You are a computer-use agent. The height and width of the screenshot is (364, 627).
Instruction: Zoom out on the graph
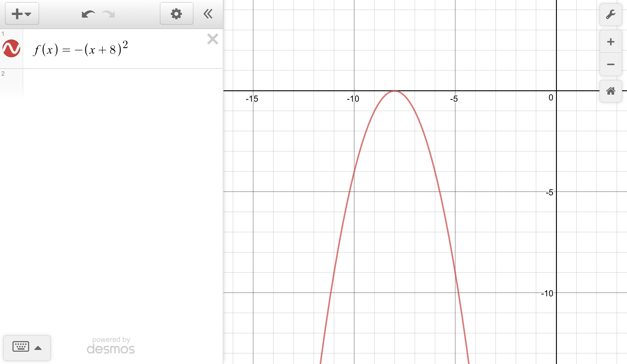[x=610, y=64]
